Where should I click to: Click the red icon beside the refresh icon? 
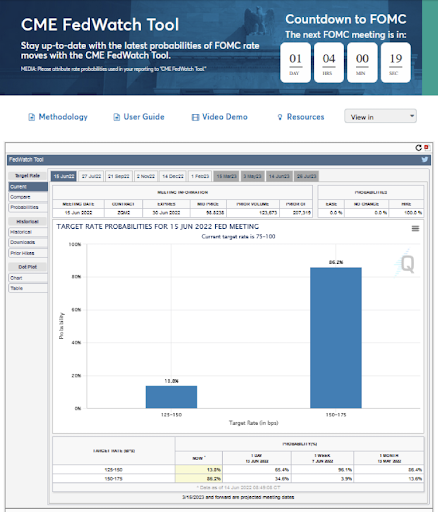pos(426,147)
